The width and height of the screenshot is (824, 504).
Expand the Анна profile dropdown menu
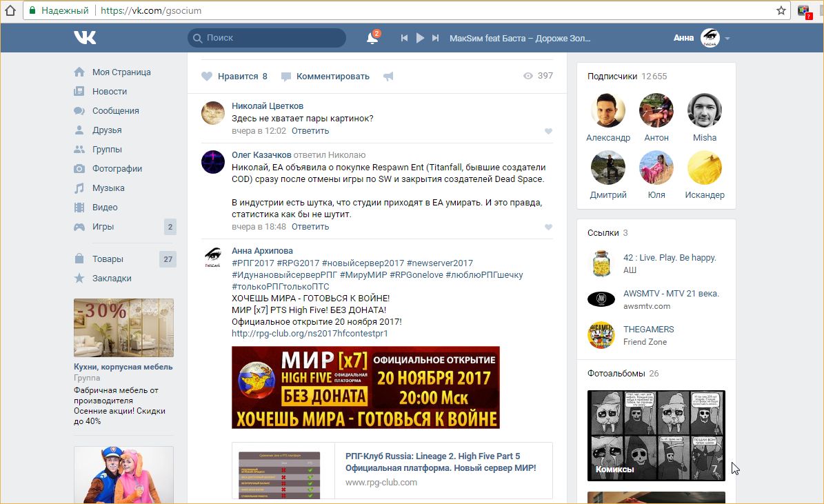point(727,39)
